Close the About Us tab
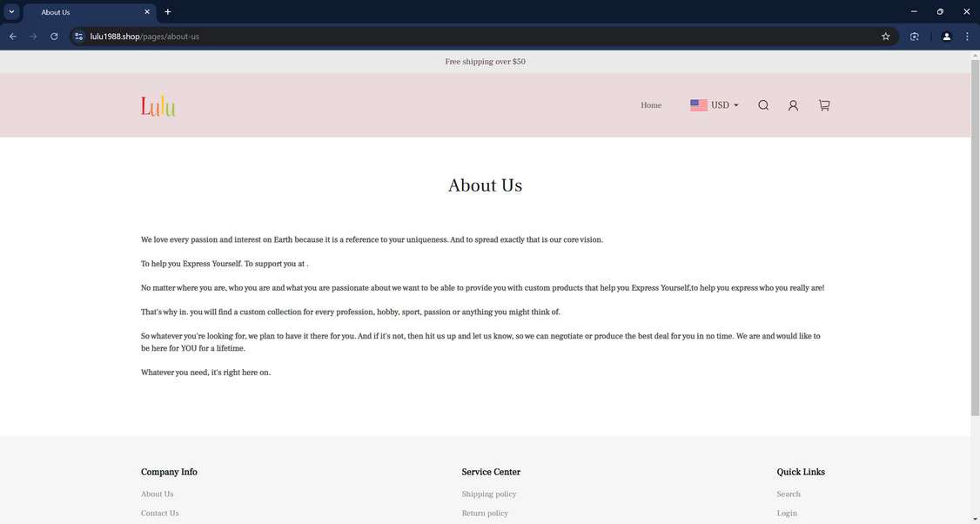Image resolution: width=980 pixels, height=524 pixels. (x=147, y=12)
